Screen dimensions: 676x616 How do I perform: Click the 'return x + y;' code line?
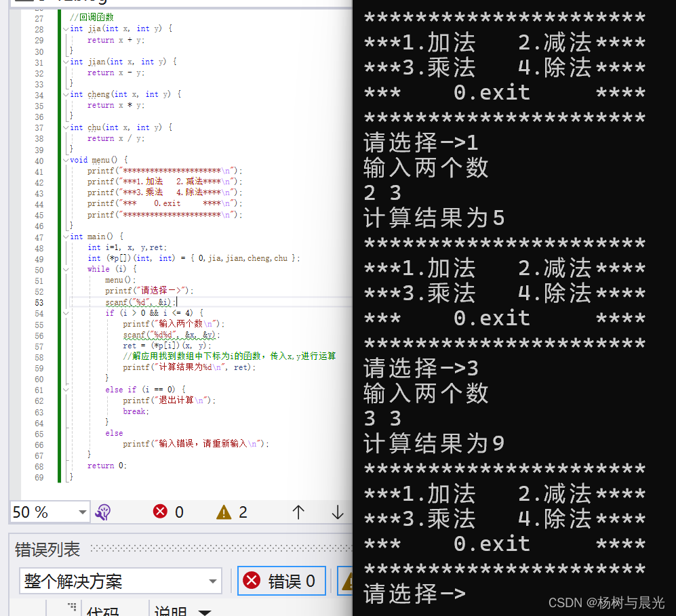[116, 40]
